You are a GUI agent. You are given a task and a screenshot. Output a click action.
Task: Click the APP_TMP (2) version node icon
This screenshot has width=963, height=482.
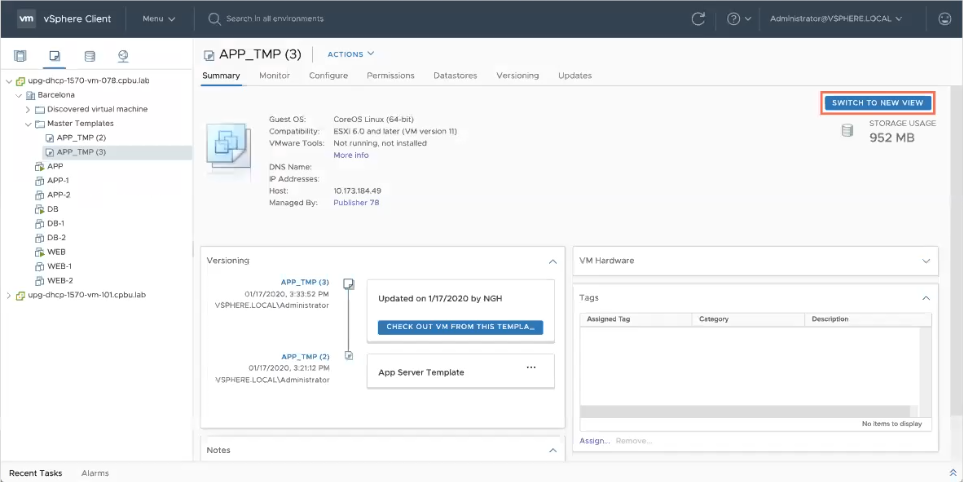pyautogui.click(x=349, y=355)
